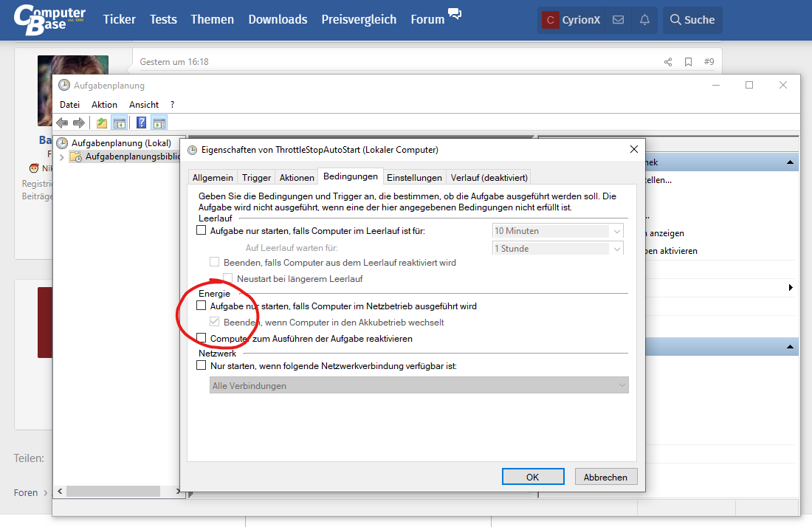Open the forum chat bubbles icon
The width and height of the screenshot is (812, 527).
click(455, 13)
